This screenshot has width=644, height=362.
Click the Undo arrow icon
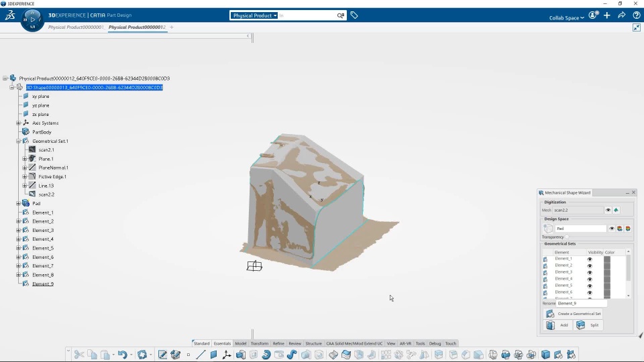(122, 354)
